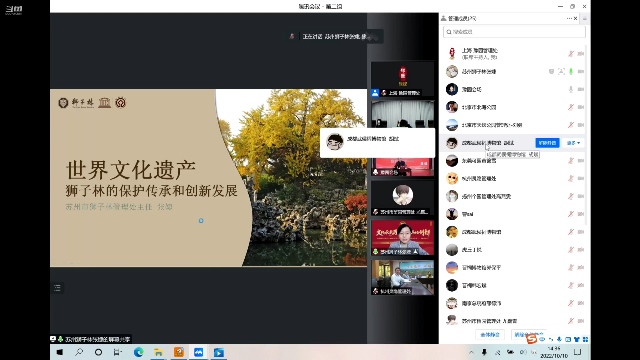The height and width of the screenshot is (360, 640).
Task: Click the sharing status label at bottom-left
Action: (x=91, y=339)
